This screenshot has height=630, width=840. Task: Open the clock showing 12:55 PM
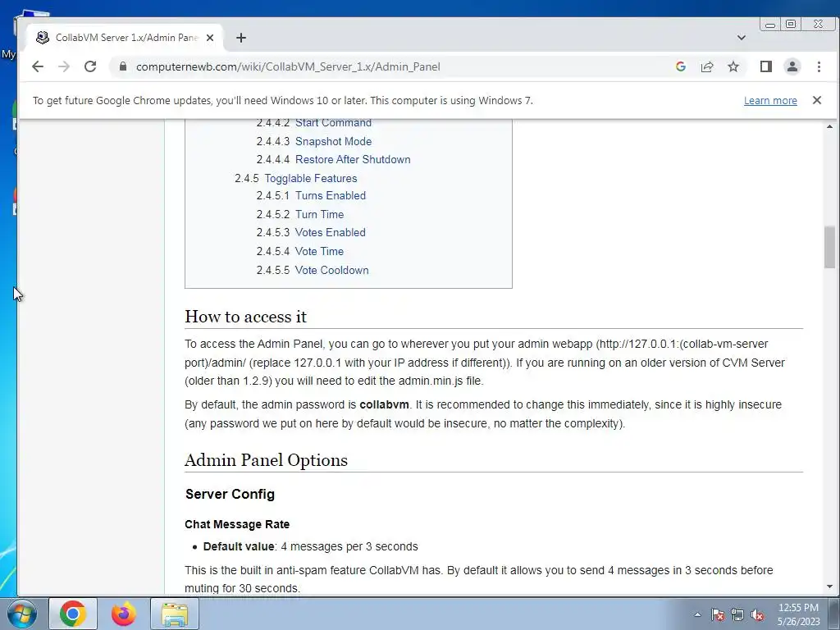point(798,614)
